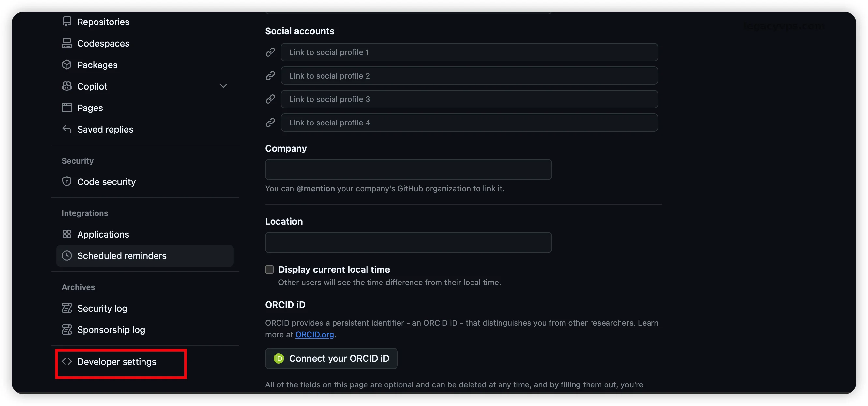Image resolution: width=868 pixels, height=406 pixels.
Task: Click the Integrations section header
Action: pyautogui.click(x=85, y=213)
